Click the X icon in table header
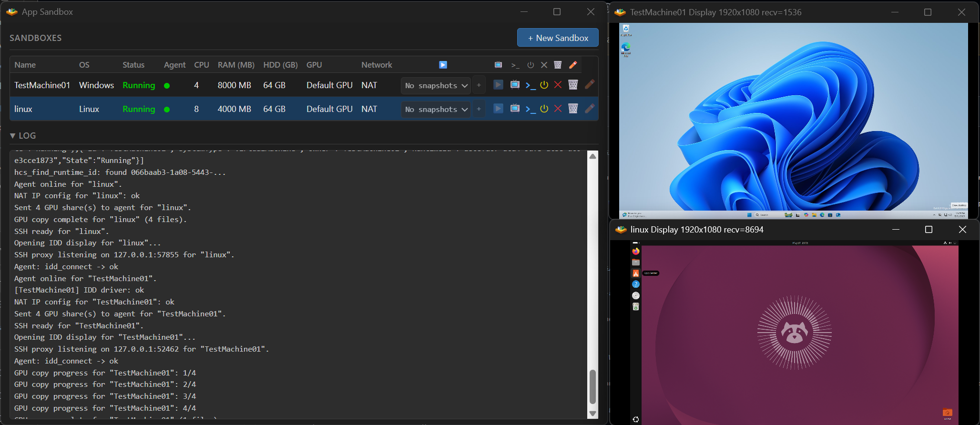The width and height of the screenshot is (980, 425). pyautogui.click(x=544, y=65)
